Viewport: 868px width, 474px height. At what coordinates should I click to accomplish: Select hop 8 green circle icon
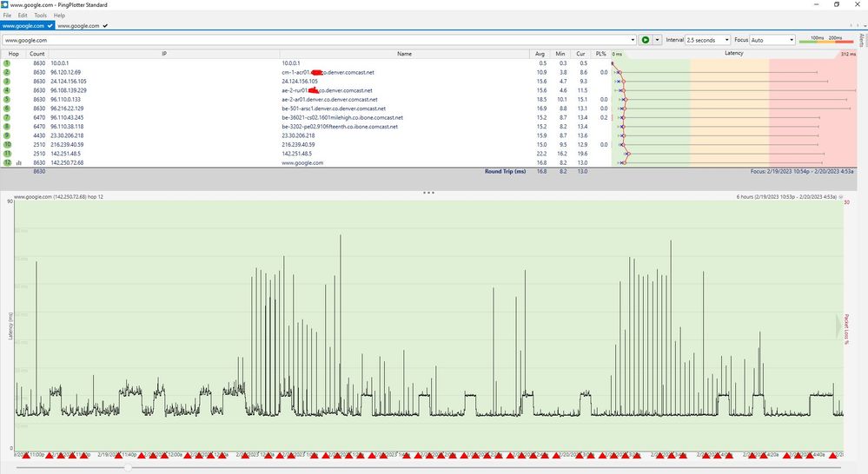point(7,126)
